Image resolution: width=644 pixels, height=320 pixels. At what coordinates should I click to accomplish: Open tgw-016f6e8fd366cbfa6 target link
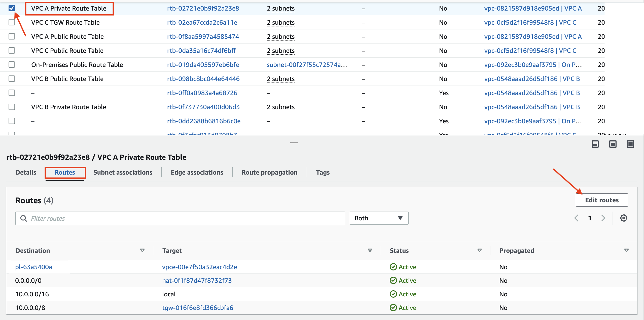point(197,308)
